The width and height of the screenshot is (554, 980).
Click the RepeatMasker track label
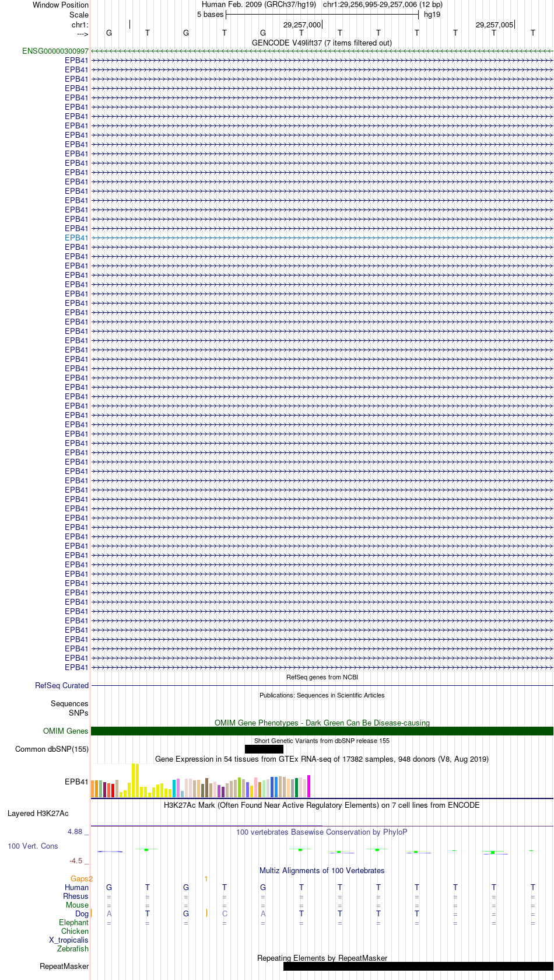[64, 966]
